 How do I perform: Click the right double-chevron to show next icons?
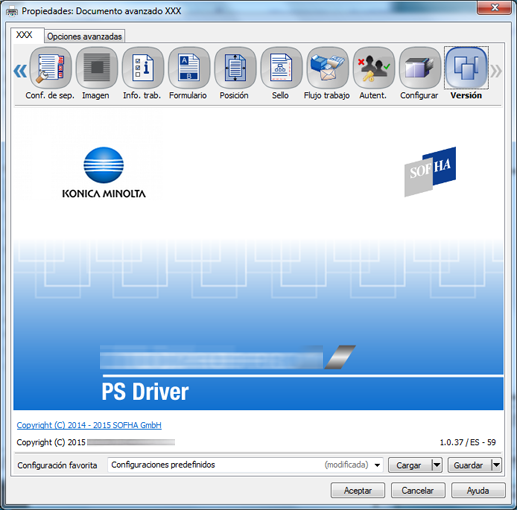(496, 71)
